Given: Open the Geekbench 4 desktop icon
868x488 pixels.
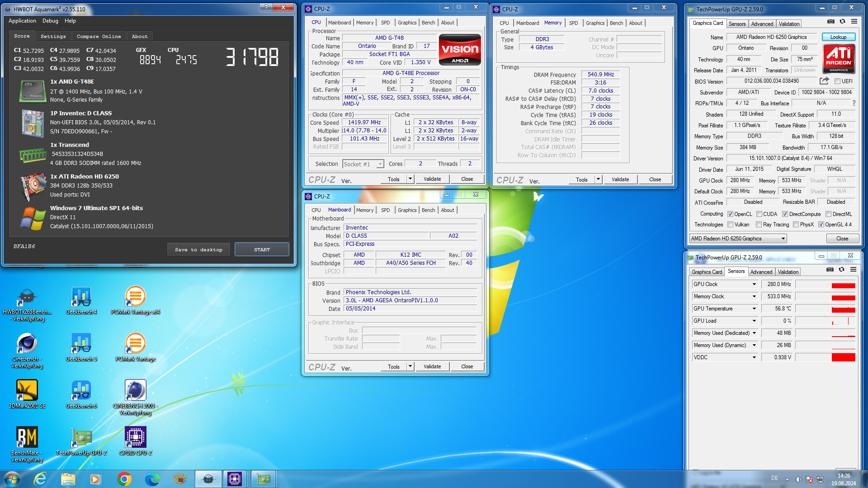Looking at the screenshot, I should (81, 300).
